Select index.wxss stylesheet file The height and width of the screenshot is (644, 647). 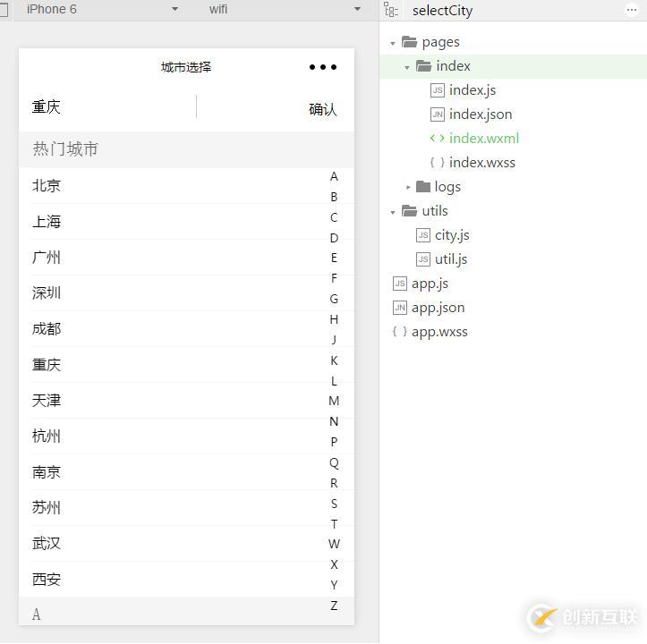point(481,163)
